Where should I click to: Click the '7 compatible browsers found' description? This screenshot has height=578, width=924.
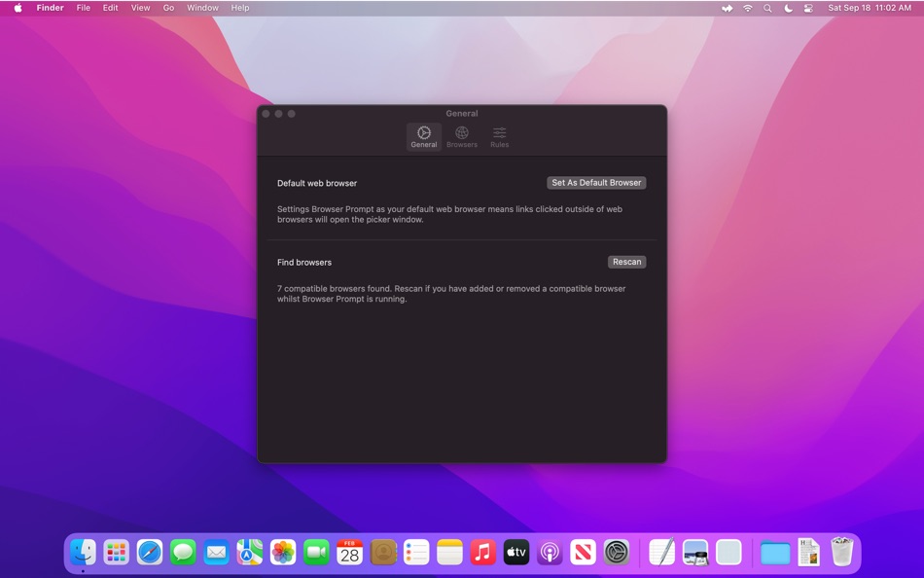tap(451, 294)
